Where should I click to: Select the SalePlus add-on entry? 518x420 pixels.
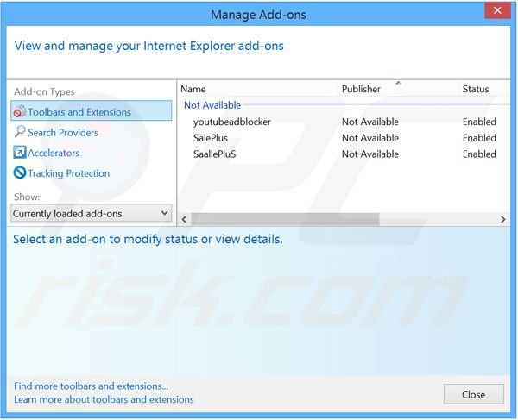(x=211, y=138)
